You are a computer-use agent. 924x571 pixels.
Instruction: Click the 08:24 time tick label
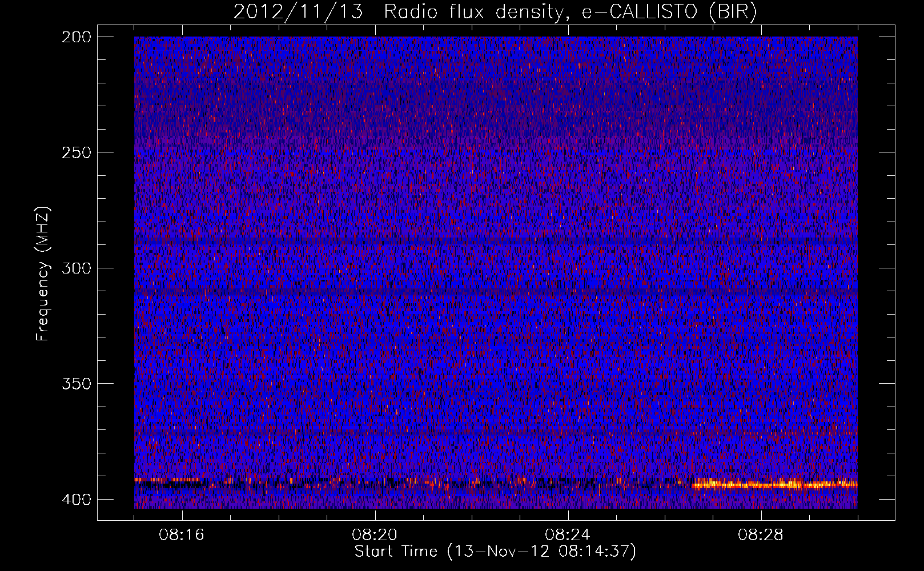pos(568,535)
